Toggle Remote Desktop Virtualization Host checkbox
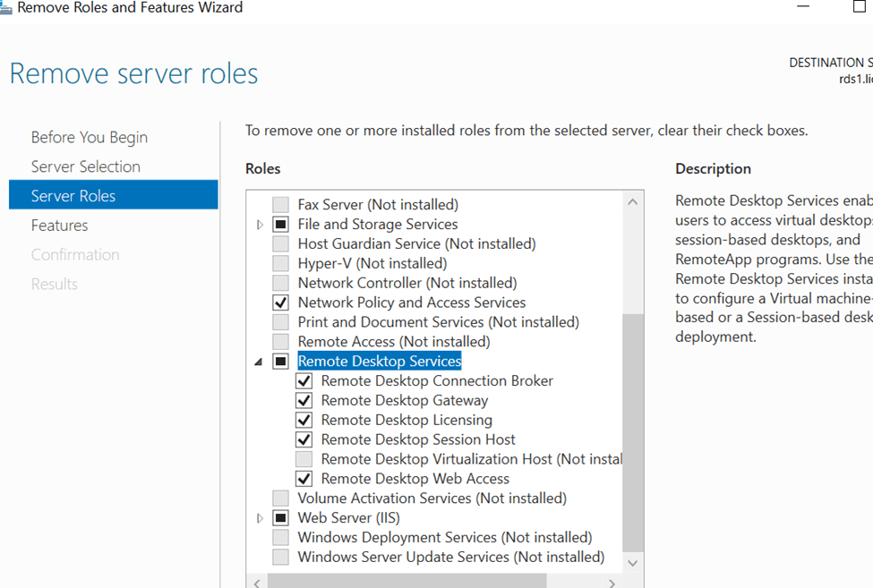This screenshot has height=588, width=873. [x=304, y=459]
